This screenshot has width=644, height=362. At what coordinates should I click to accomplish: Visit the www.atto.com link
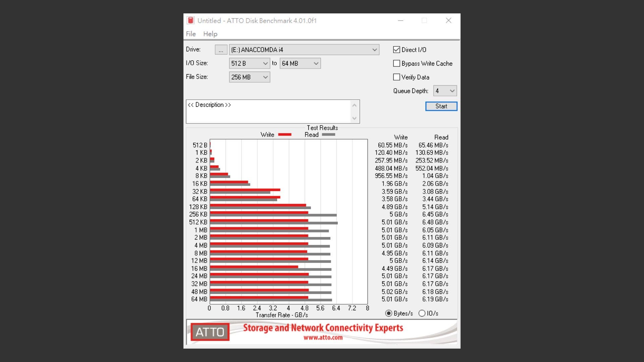[x=323, y=338]
